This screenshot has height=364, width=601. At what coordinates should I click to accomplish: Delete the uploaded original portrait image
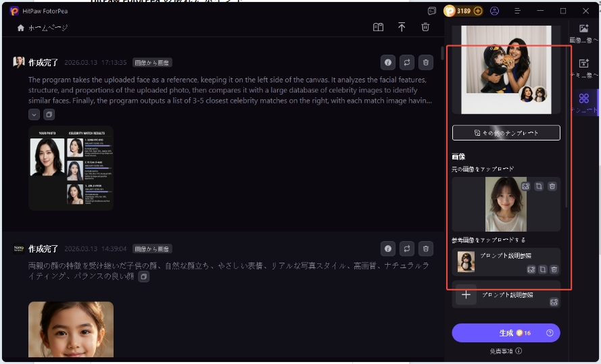click(552, 186)
